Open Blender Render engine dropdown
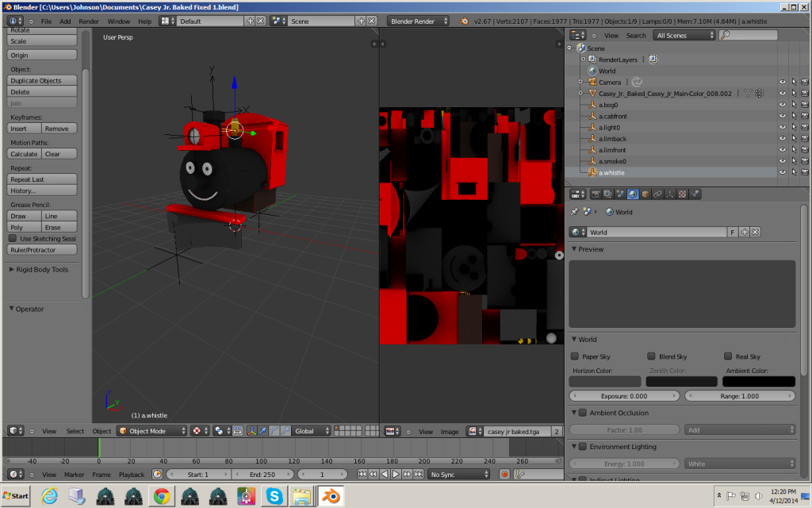 coord(419,21)
